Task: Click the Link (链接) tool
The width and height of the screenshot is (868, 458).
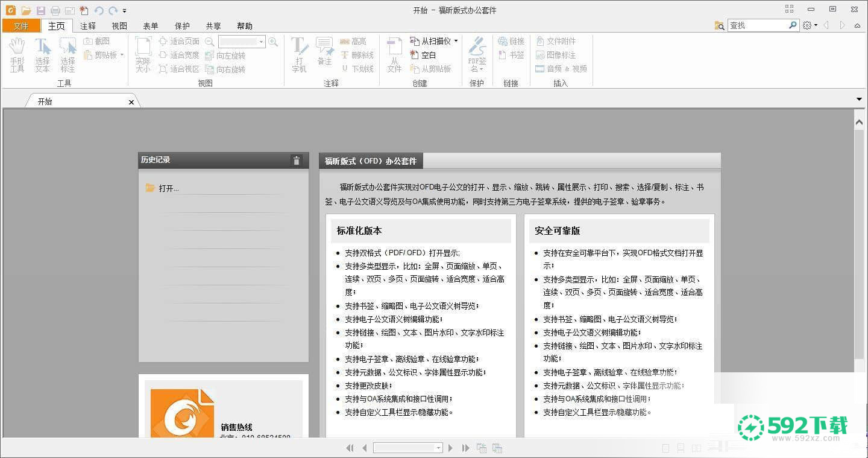Action: coord(511,41)
